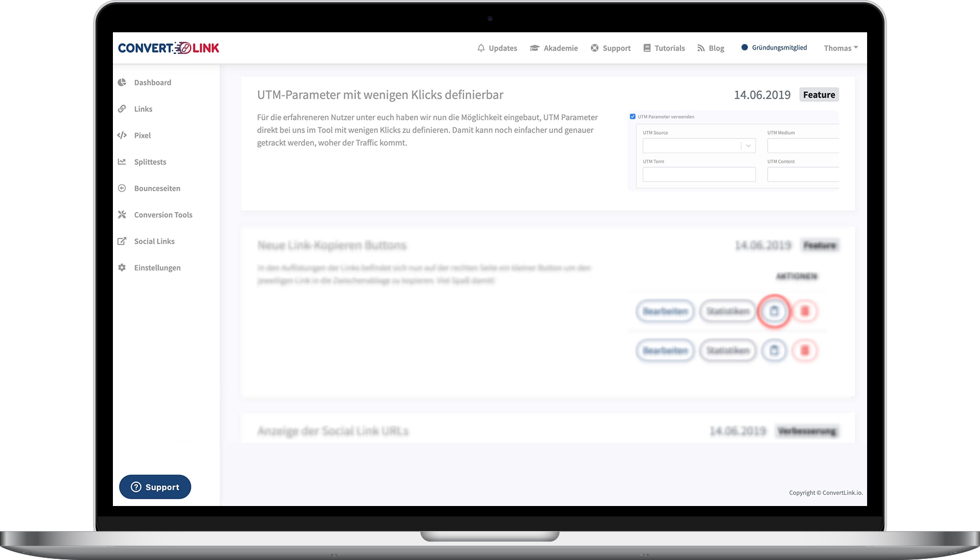The height and width of the screenshot is (560, 980).
Task: Click the Splittests chart icon
Action: click(x=122, y=162)
